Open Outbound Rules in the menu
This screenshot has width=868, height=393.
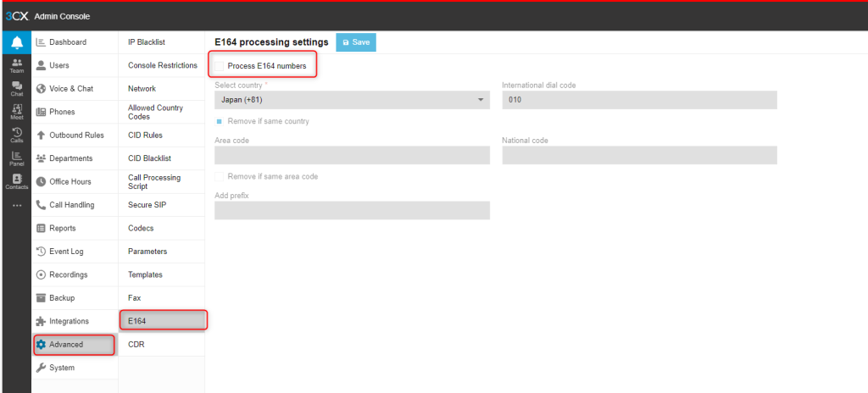pyautogui.click(x=75, y=136)
